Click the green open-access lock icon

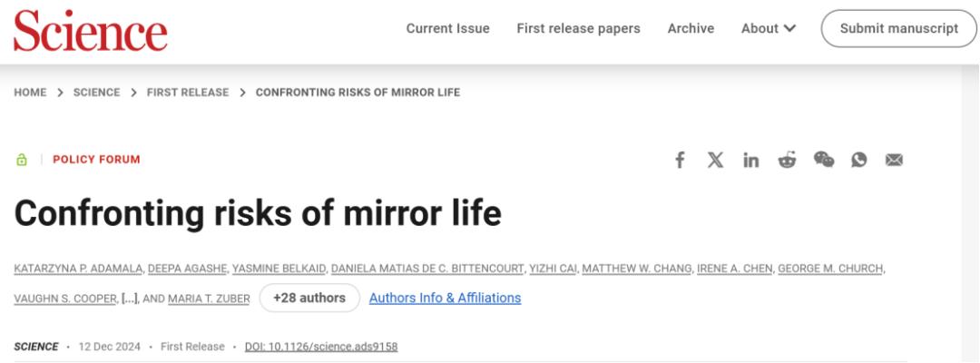[x=21, y=160]
